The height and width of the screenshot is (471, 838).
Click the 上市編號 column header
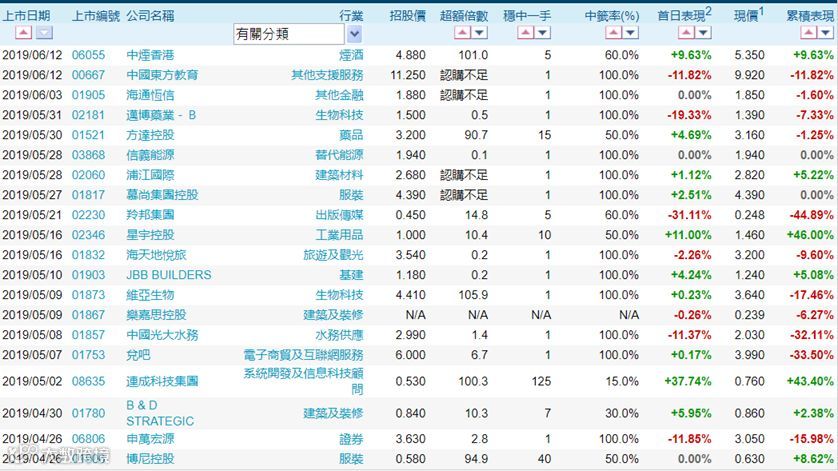[x=96, y=16]
